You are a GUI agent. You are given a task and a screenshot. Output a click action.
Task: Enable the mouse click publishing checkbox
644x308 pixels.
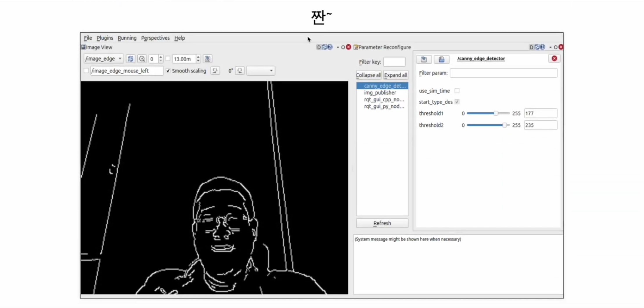[86, 71]
